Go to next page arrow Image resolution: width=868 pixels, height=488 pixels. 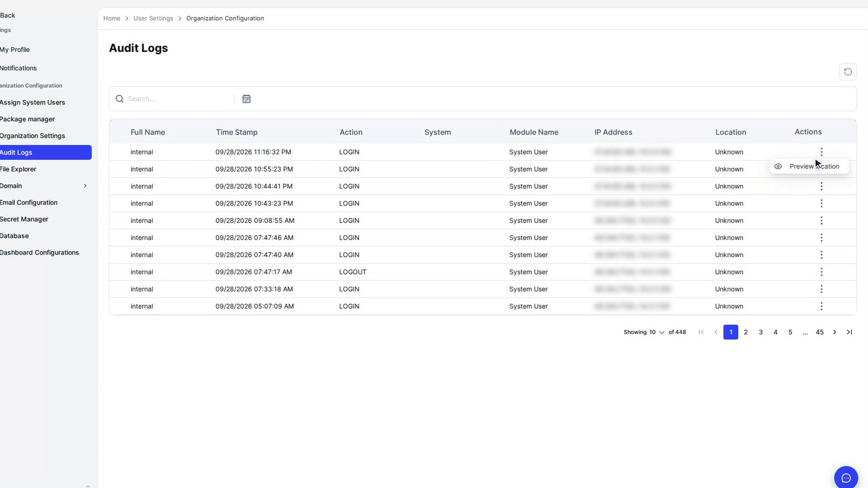coord(835,332)
